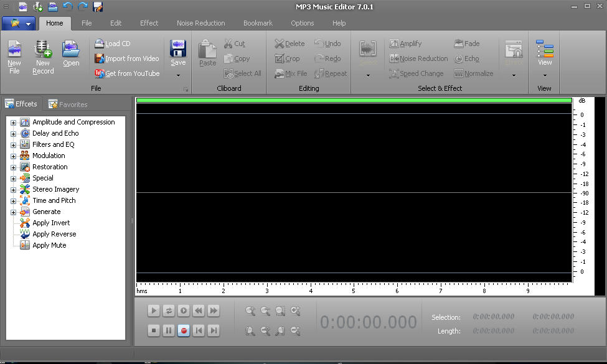Open the Help ribbon tab

pos(339,23)
